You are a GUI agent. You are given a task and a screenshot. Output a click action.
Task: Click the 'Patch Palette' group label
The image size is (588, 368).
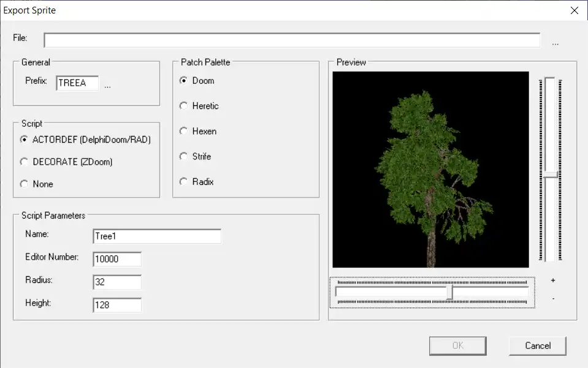click(205, 62)
